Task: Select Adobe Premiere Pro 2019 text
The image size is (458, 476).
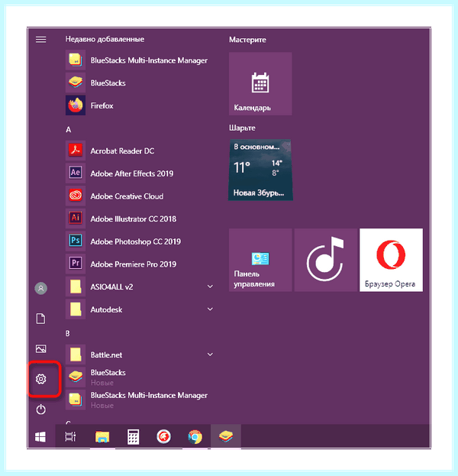Action: (x=133, y=264)
